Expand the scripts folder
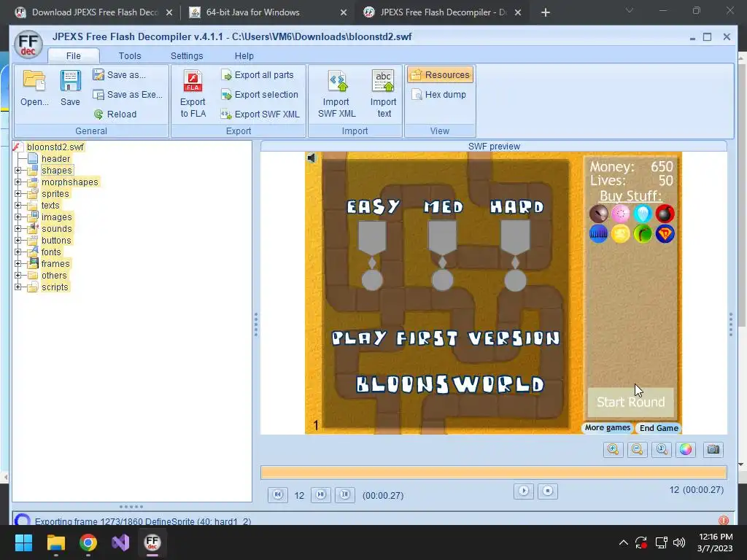Viewport: 747px width, 560px height. coord(18,287)
